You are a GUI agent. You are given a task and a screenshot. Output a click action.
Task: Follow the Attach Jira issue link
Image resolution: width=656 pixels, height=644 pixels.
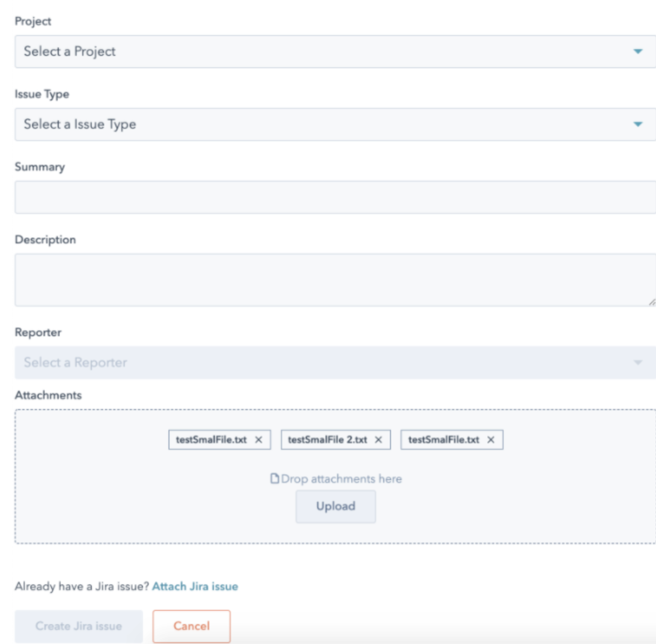195,586
